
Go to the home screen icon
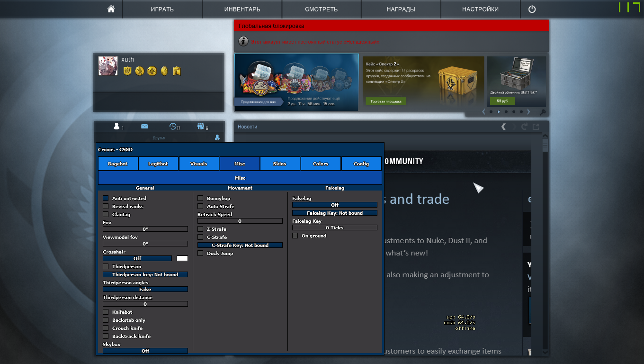111,9
